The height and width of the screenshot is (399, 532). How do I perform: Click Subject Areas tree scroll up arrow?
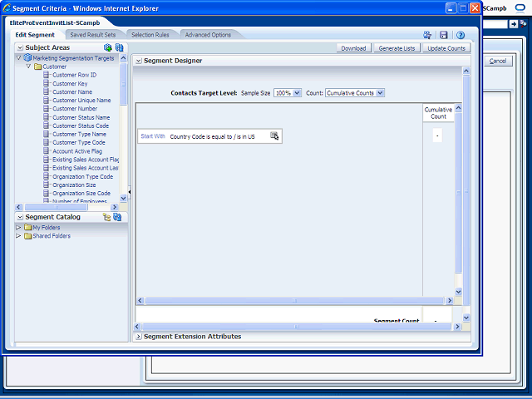[x=123, y=57]
